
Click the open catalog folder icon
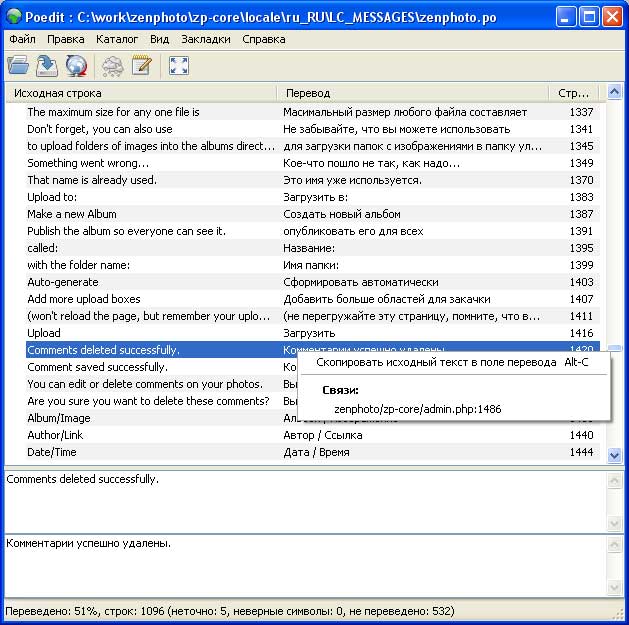(x=18, y=65)
